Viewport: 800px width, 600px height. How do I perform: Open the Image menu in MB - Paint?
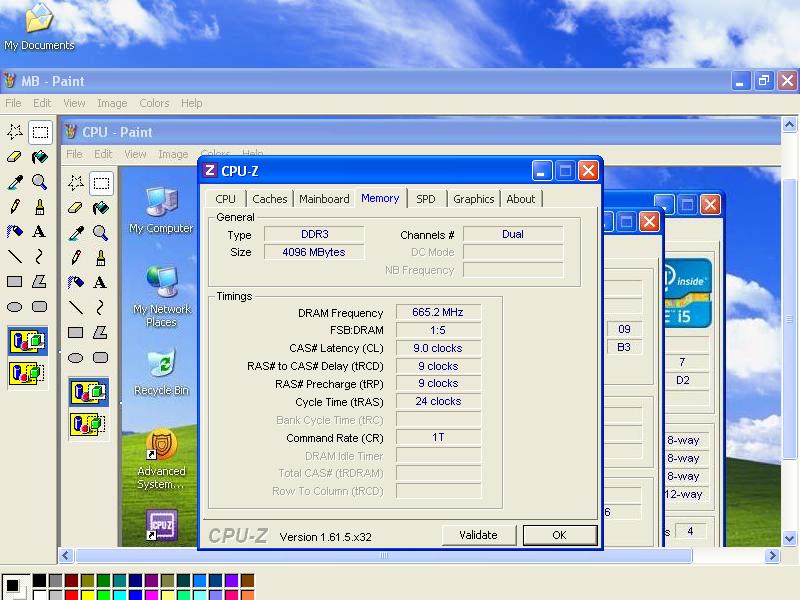point(112,103)
